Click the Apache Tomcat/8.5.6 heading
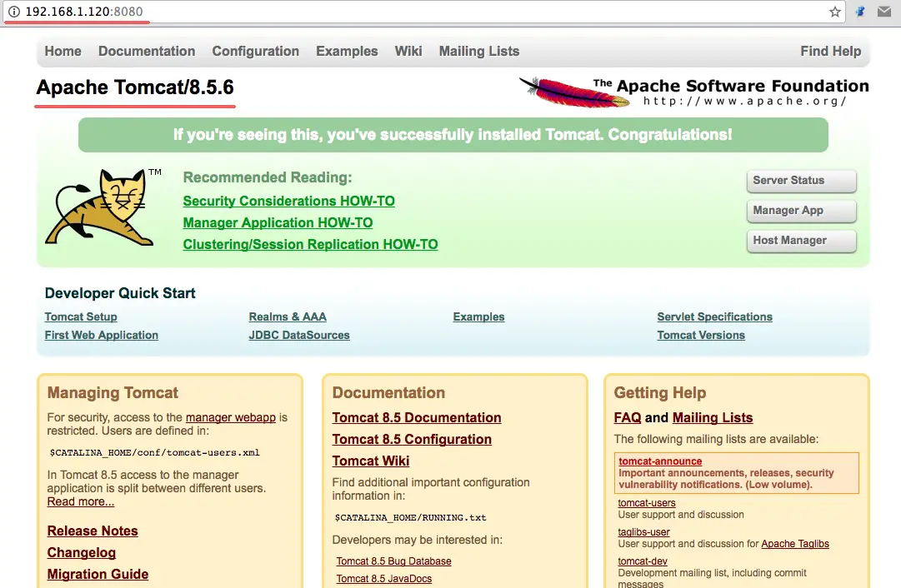 pyautogui.click(x=135, y=87)
